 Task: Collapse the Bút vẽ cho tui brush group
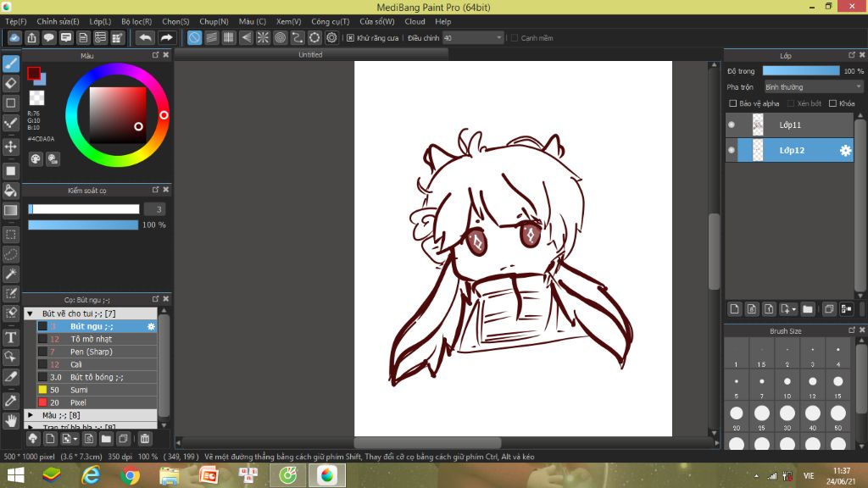(30, 313)
